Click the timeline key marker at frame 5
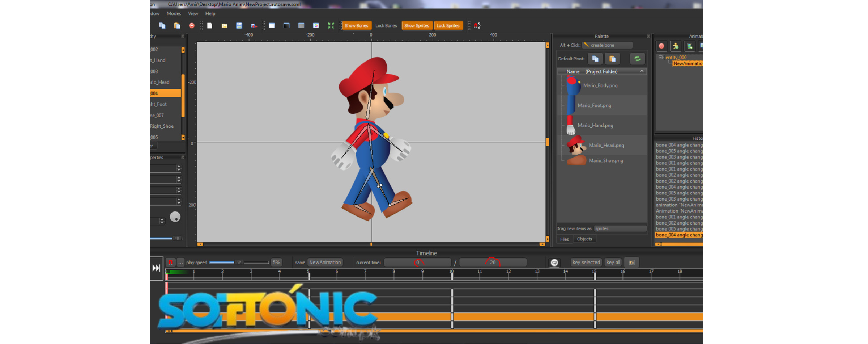This screenshot has height=344, width=868. click(309, 276)
